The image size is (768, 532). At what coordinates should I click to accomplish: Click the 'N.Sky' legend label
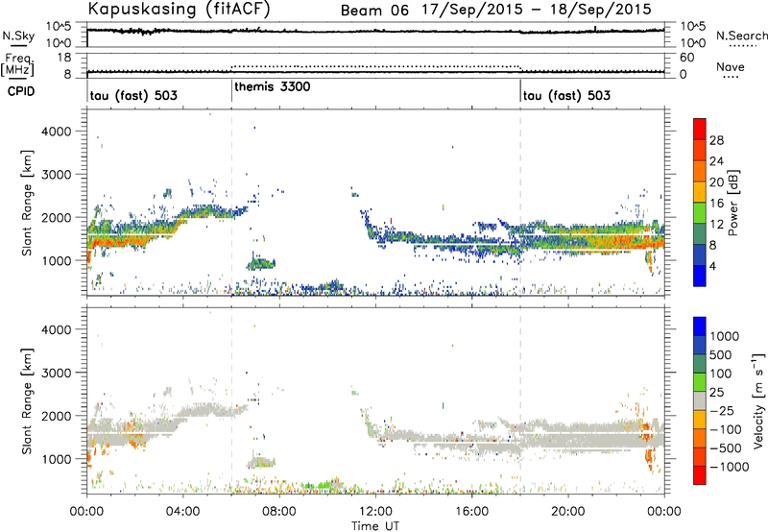(x=18, y=36)
